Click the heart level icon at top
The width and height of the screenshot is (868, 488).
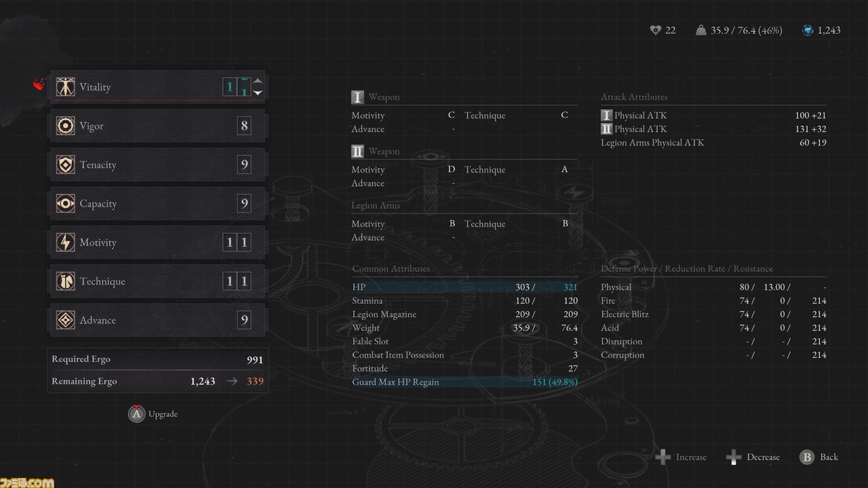pos(655,30)
